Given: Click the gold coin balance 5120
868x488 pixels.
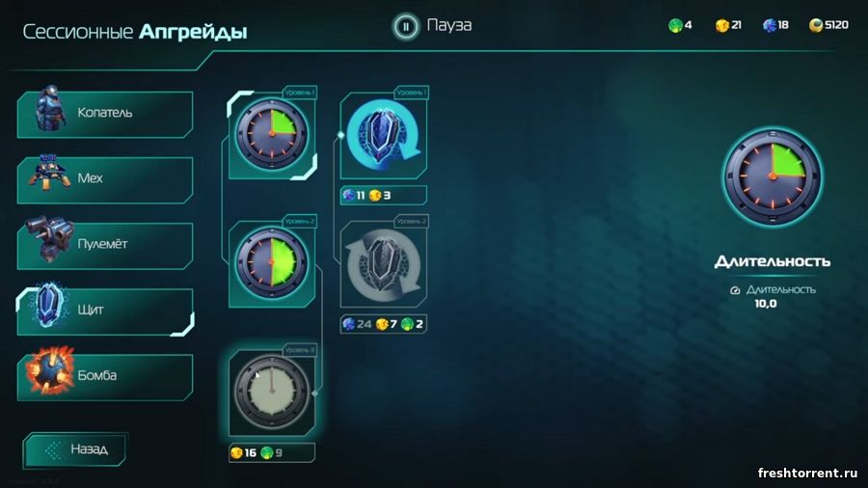Looking at the screenshot, I should pyautogui.click(x=828, y=25).
